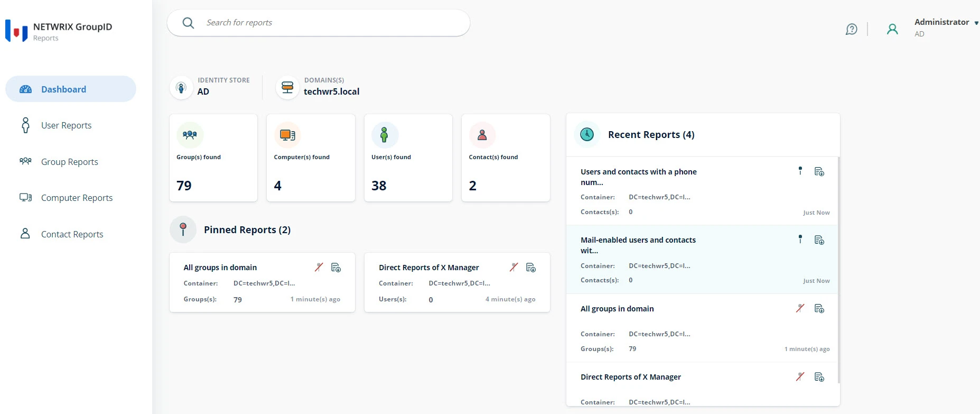Generate recent Direct Reports of X Manager
The height and width of the screenshot is (414, 980).
819,377
